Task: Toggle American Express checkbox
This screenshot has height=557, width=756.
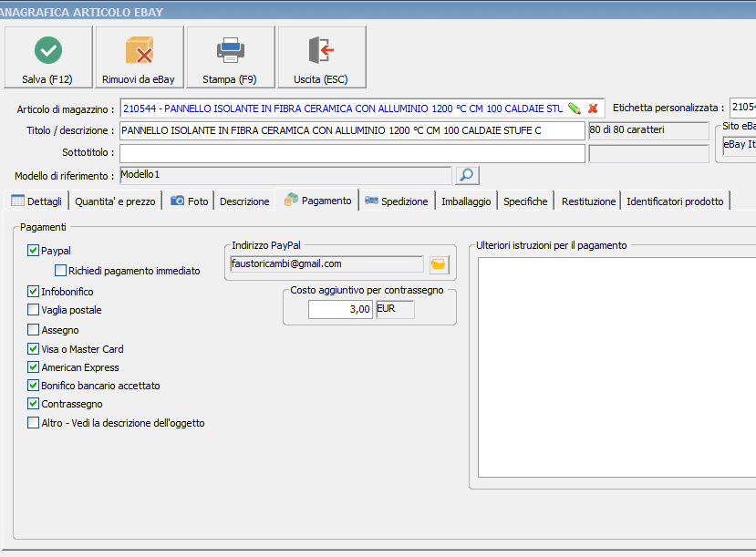Action: point(33,366)
